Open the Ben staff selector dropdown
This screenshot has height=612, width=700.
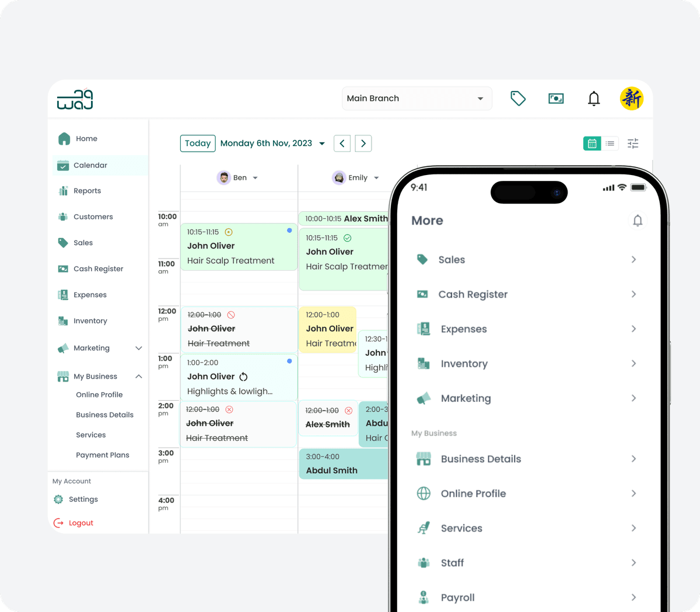pos(238,177)
